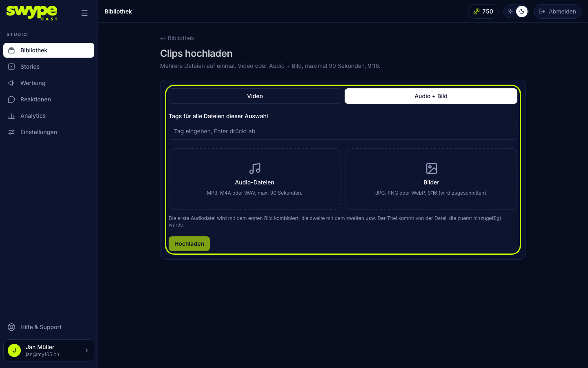Click the green J user avatar
The height and width of the screenshot is (368, 588).
pyautogui.click(x=14, y=350)
